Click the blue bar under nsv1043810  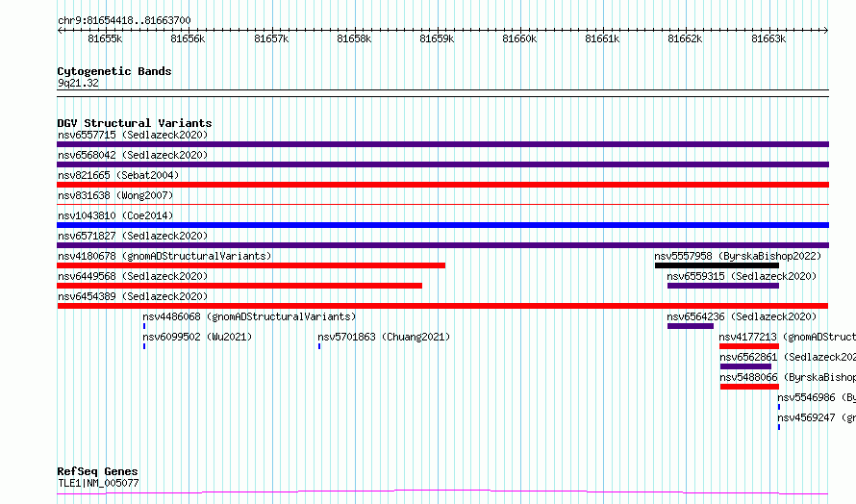pyautogui.click(x=442, y=225)
